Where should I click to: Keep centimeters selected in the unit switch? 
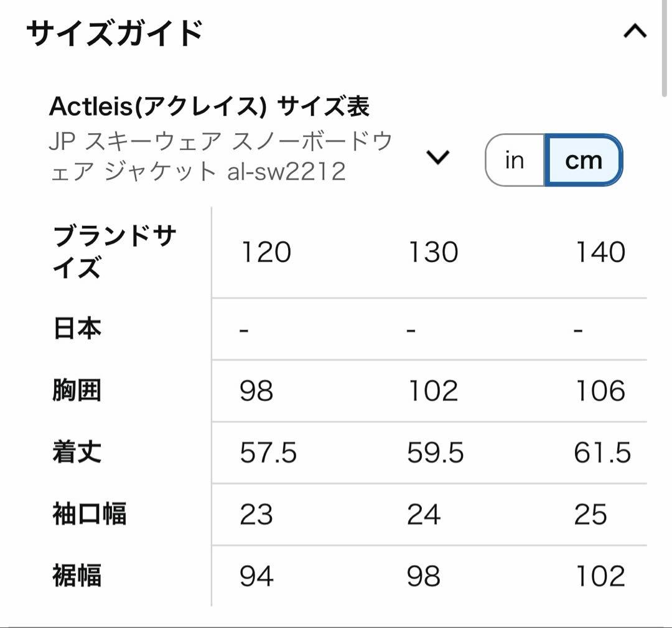pyautogui.click(x=584, y=160)
